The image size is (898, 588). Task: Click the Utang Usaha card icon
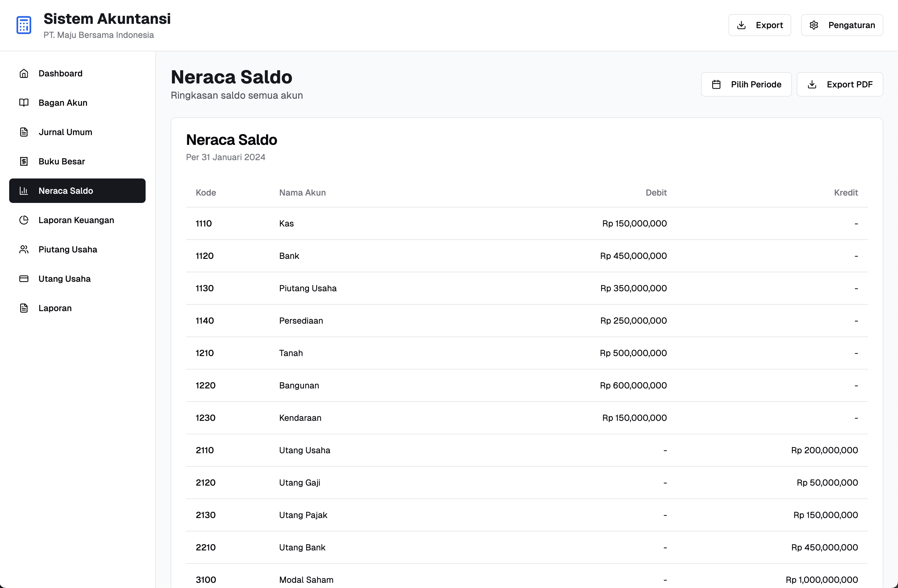point(24,279)
